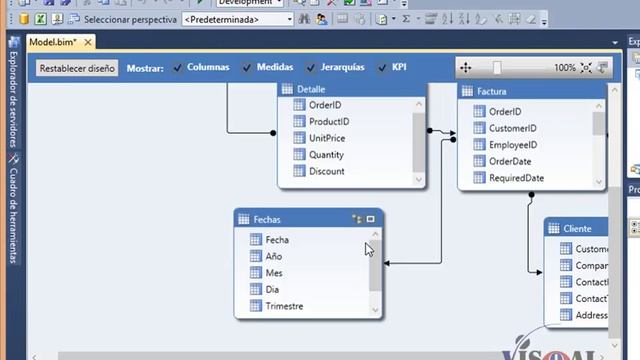Click the Fechas table scroll up arrow

click(x=375, y=234)
